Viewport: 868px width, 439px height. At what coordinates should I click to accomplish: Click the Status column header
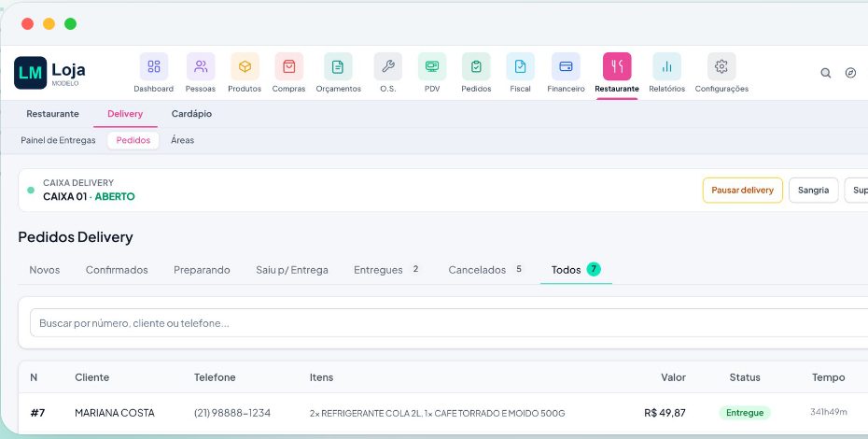[745, 377]
